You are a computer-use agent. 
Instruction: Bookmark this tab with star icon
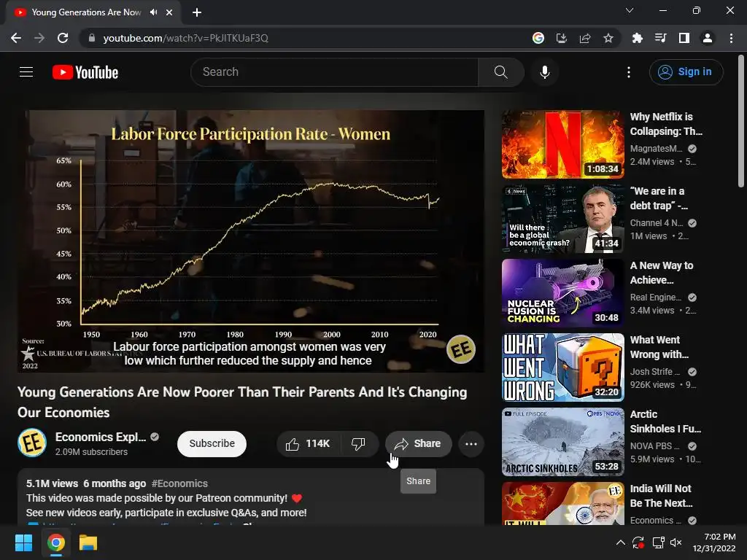coord(608,38)
